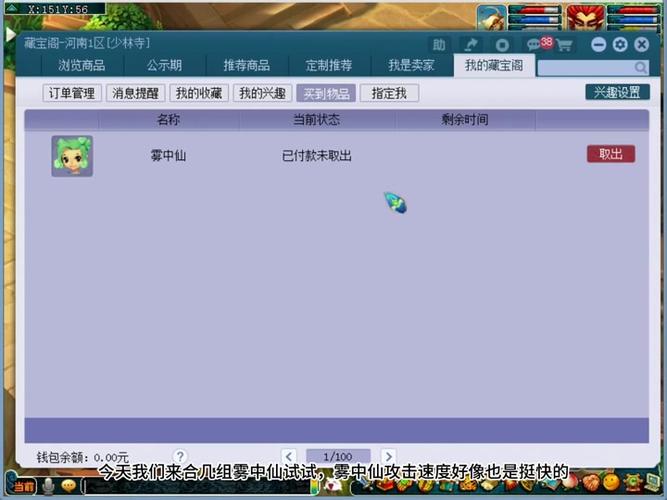This screenshot has width=667, height=500.
Task: Go to next page arrow
Action: pos(388,457)
